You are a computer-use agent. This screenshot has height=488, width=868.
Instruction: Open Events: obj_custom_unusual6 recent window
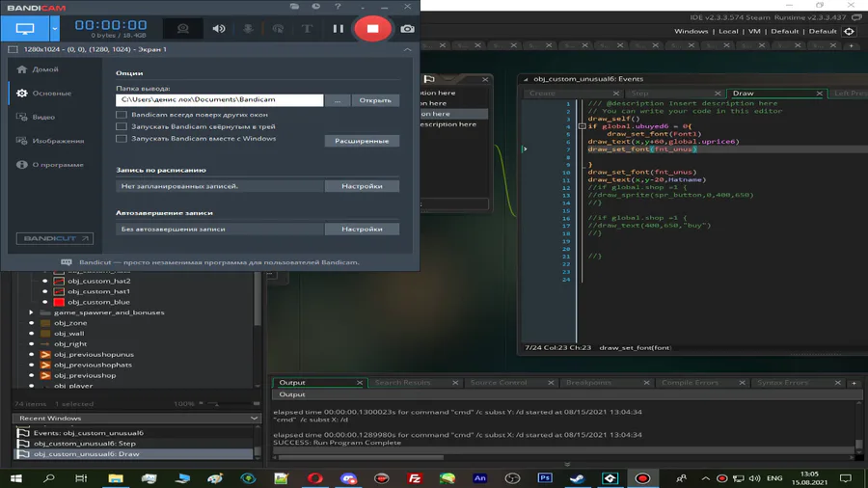point(88,433)
